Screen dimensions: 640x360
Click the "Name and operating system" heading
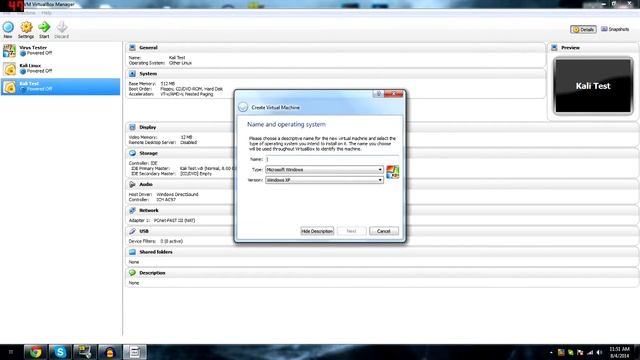click(x=286, y=124)
